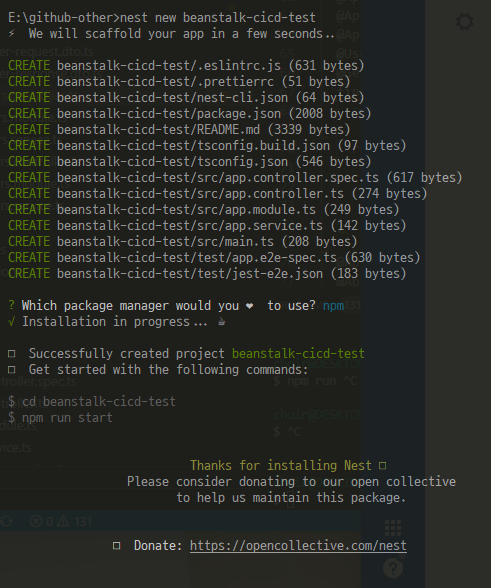Select the 'package.json (2008 bytes)' line

click(x=189, y=114)
